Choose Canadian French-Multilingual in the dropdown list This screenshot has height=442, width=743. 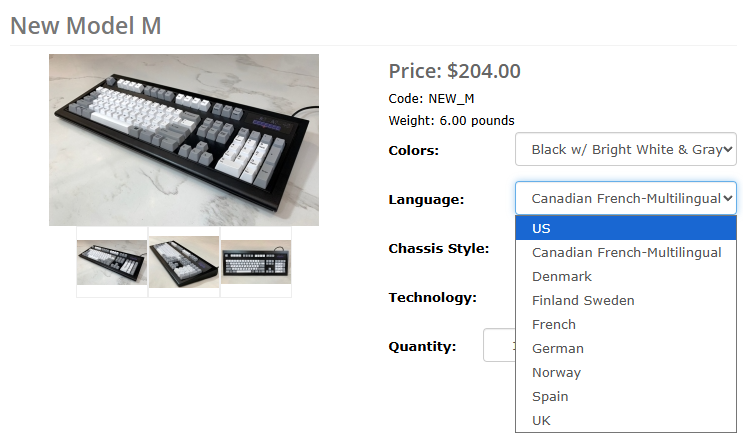[x=625, y=253]
